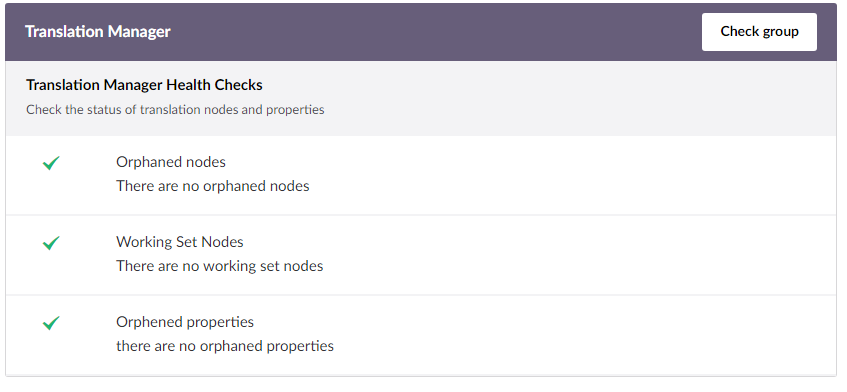
Task: Click the green checkmark beside Orphaned nodes
Action: (x=51, y=163)
